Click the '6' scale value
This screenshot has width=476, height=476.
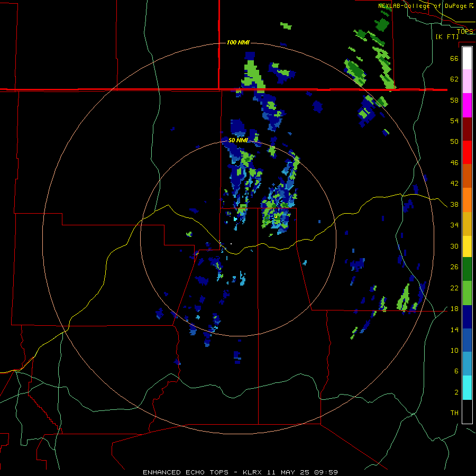456,371
